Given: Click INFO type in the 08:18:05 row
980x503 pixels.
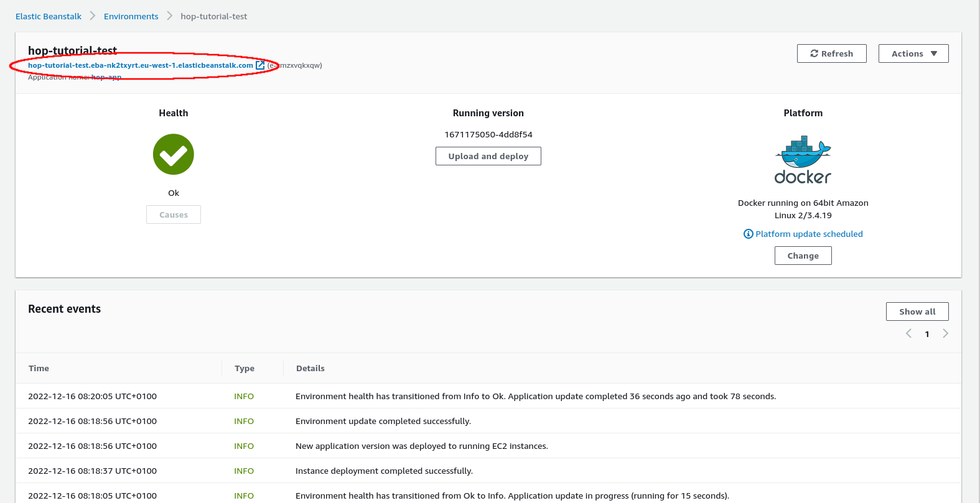Looking at the screenshot, I should tap(244, 496).
